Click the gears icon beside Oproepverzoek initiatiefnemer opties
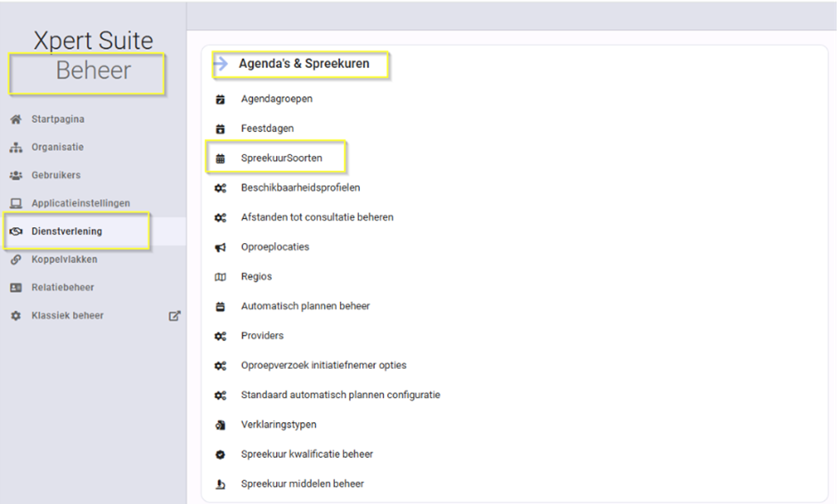The width and height of the screenshot is (837, 504). (221, 366)
